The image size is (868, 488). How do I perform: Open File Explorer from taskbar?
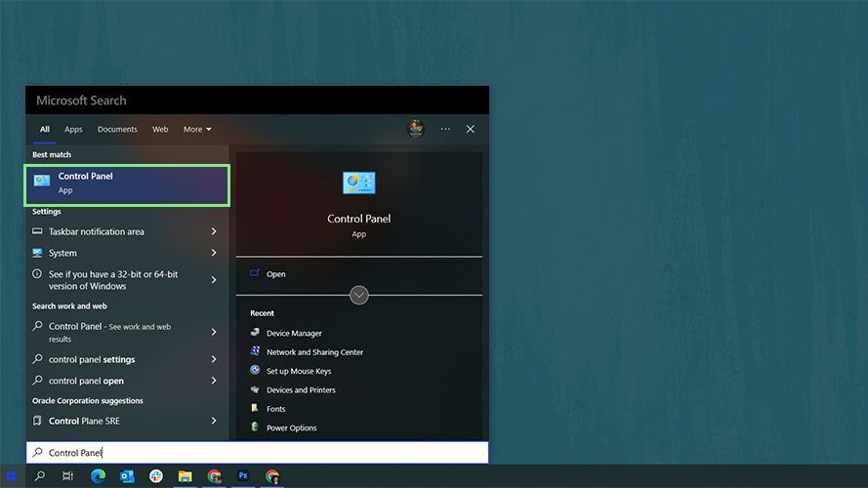point(185,476)
